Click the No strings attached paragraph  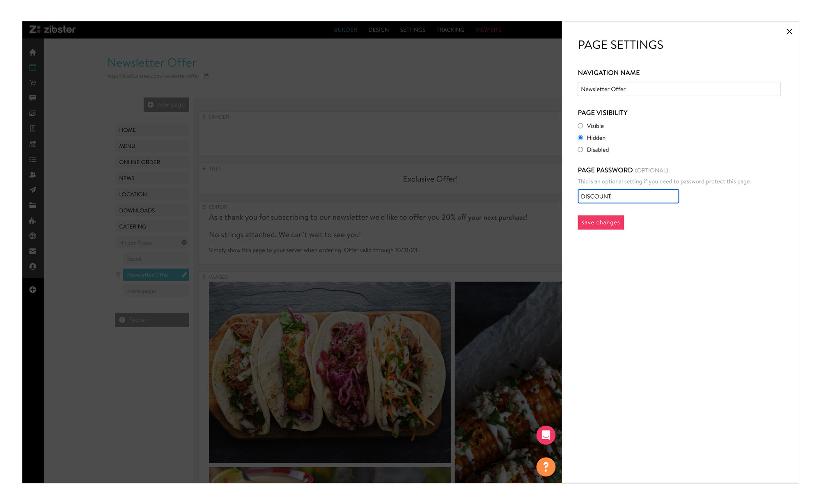tap(285, 235)
